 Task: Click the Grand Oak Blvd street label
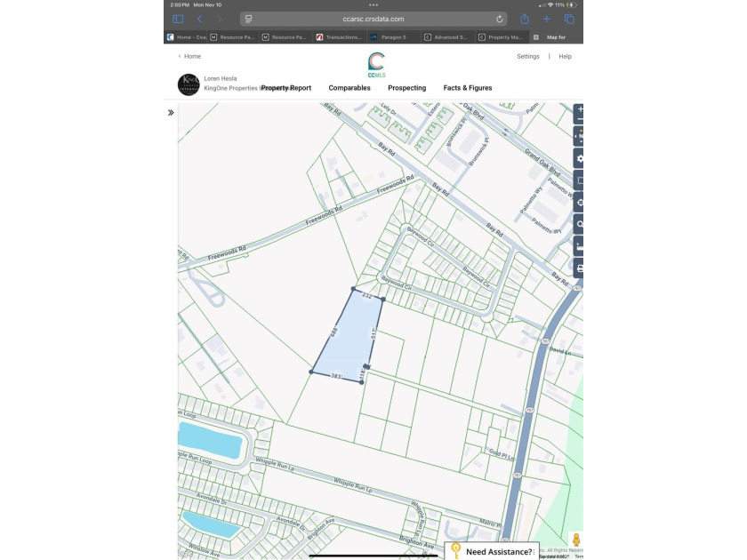tap(542, 162)
